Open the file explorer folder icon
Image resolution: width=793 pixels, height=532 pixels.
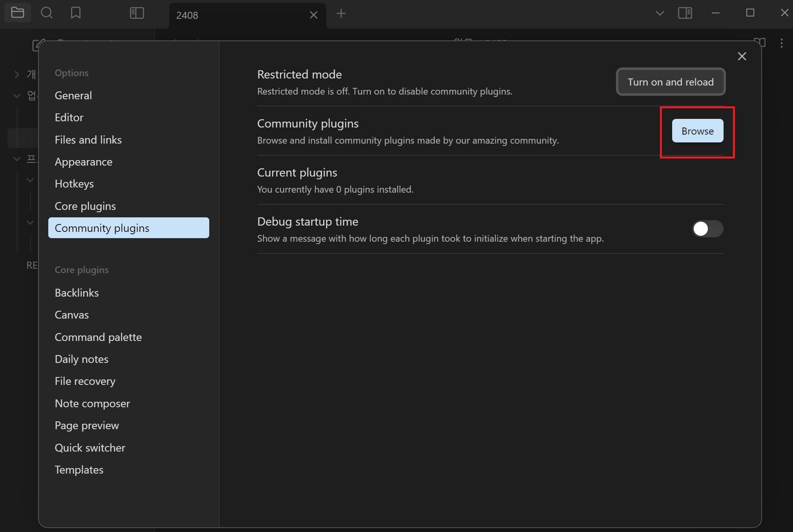click(x=17, y=13)
